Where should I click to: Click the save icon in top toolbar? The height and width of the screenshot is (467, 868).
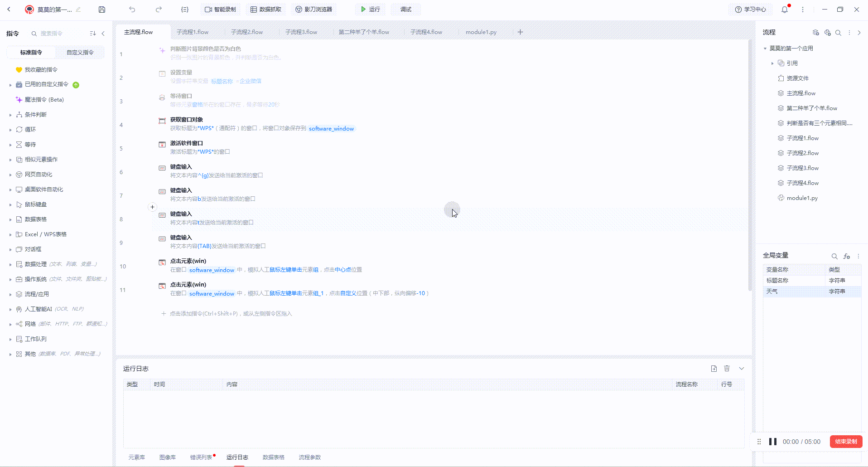102,10
